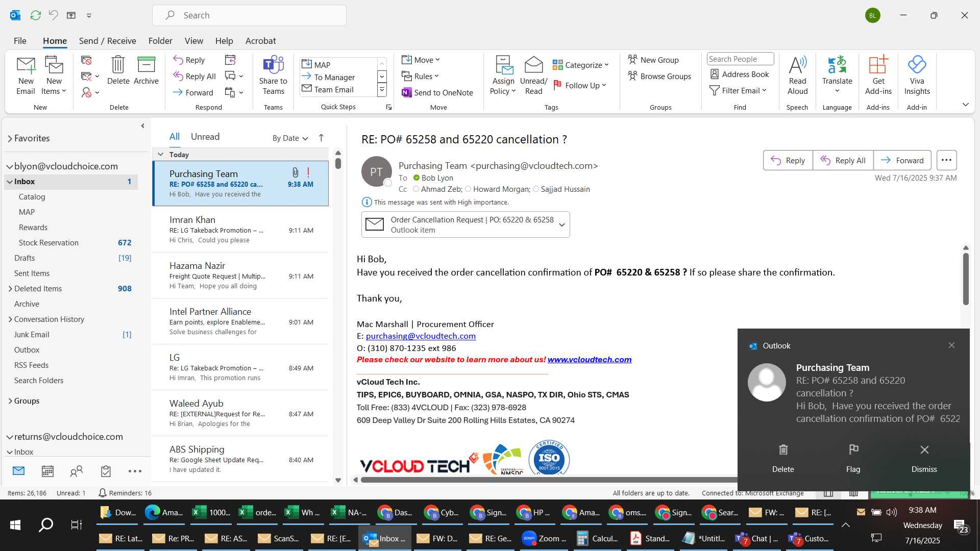980x551 pixels.
Task: Open the Help tab
Action: tap(224, 41)
